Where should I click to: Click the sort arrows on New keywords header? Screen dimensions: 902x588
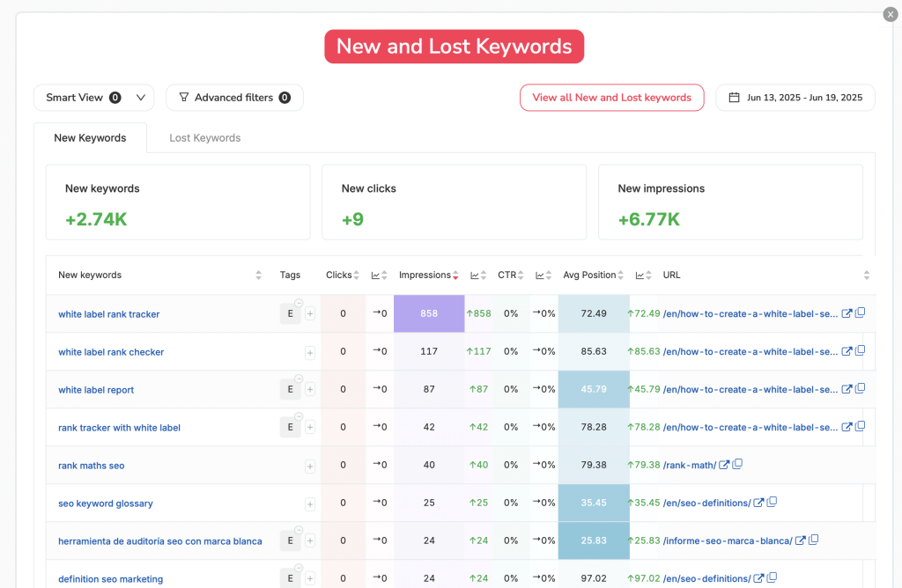tap(257, 275)
